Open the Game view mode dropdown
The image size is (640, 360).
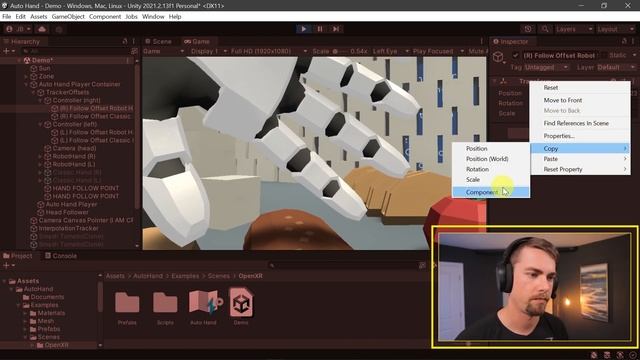pyautogui.click(x=163, y=51)
